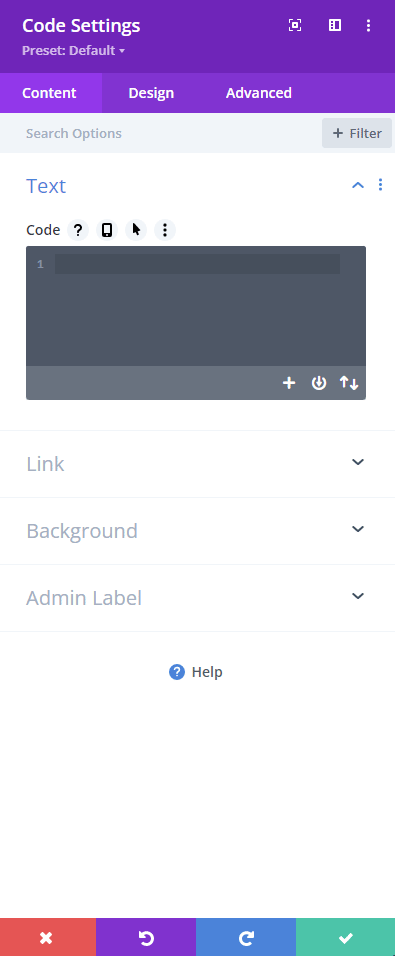Open the Text section three-dot menu
This screenshot has width=395, height=956.
point(380,185)
